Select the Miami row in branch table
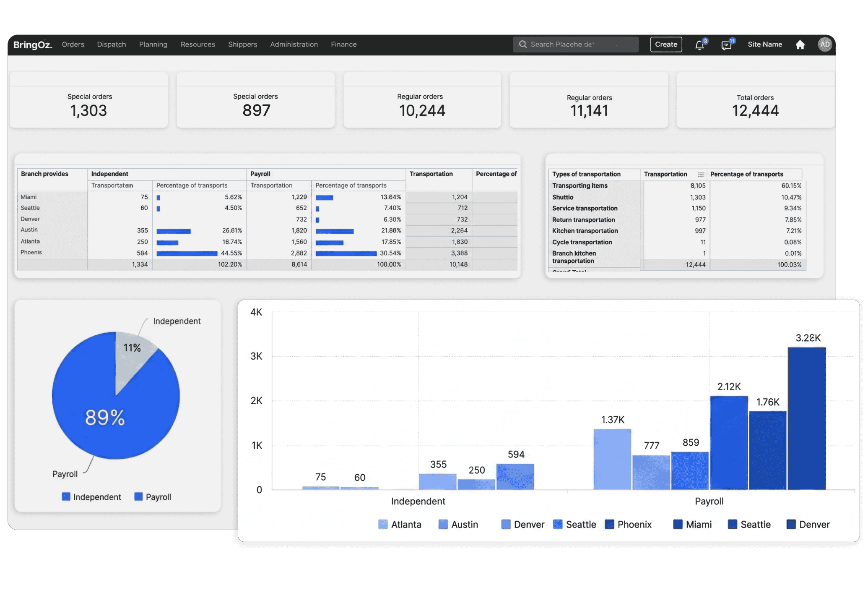The height and width of the screenshot is (593, 868). 267,197
